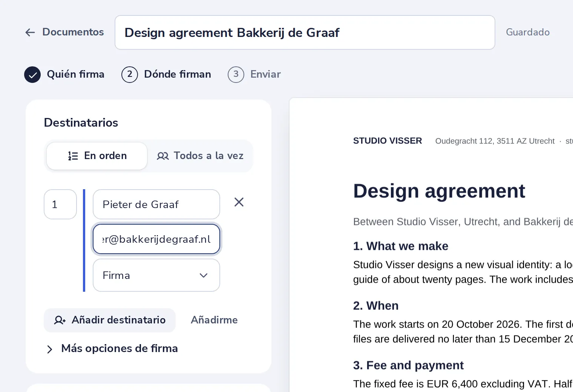Screen dimensions: 573x392
Task: Click the 'Design agreement' document heading
Action: [439, 191]
